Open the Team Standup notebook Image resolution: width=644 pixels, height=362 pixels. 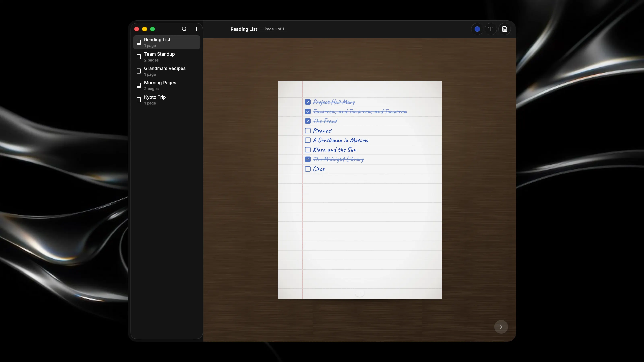(167, 57)
